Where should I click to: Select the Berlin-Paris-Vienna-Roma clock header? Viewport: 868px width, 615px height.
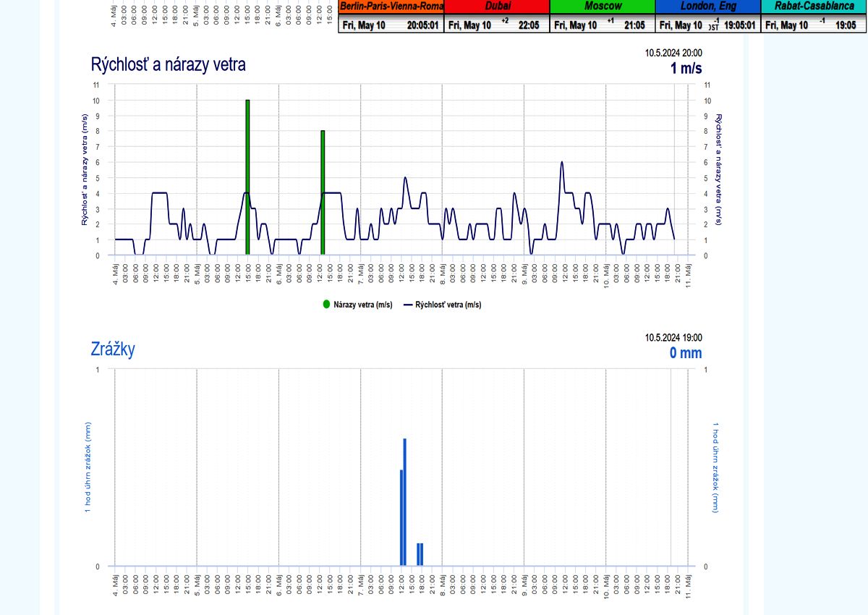click(x=391, y=6)
